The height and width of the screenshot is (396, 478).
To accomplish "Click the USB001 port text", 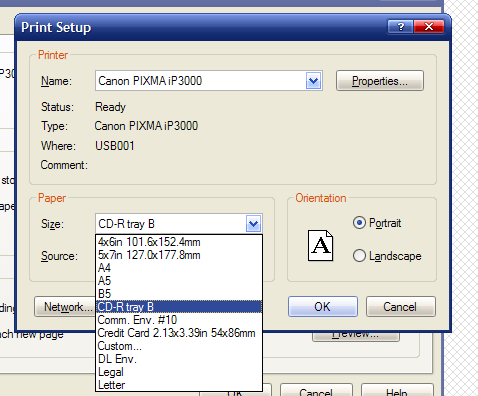I will coord(115,146).
